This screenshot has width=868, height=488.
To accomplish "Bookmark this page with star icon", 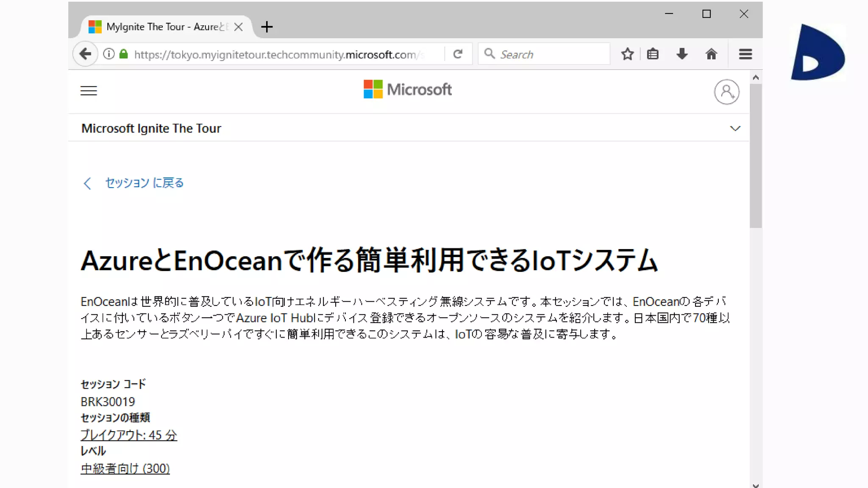I will click(x=627, y=54).
